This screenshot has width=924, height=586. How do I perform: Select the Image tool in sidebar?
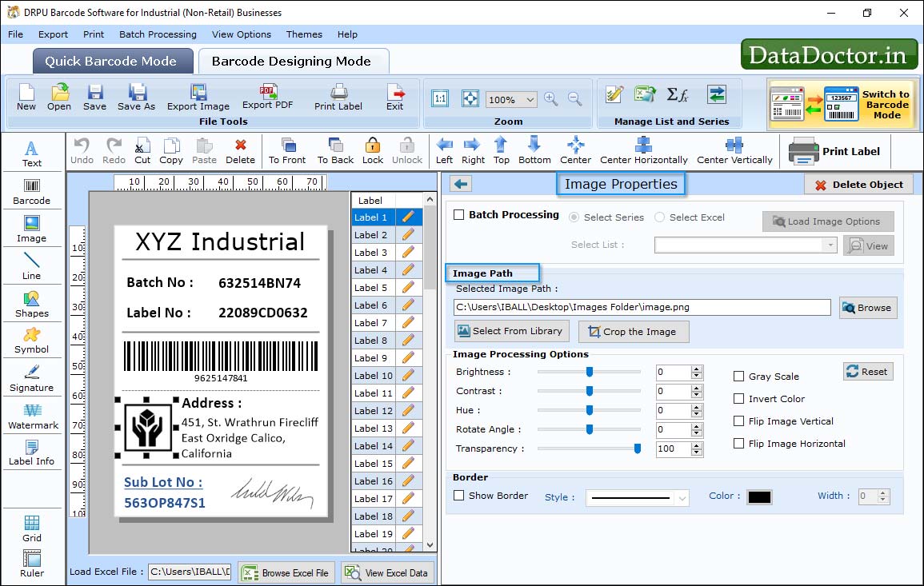(x=32, y=229)
